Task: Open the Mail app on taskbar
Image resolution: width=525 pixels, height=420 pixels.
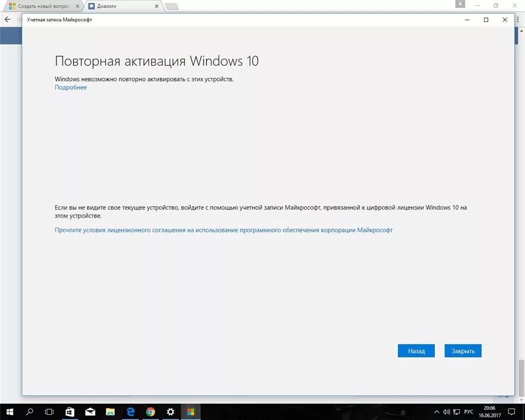Action: (90, 412)
